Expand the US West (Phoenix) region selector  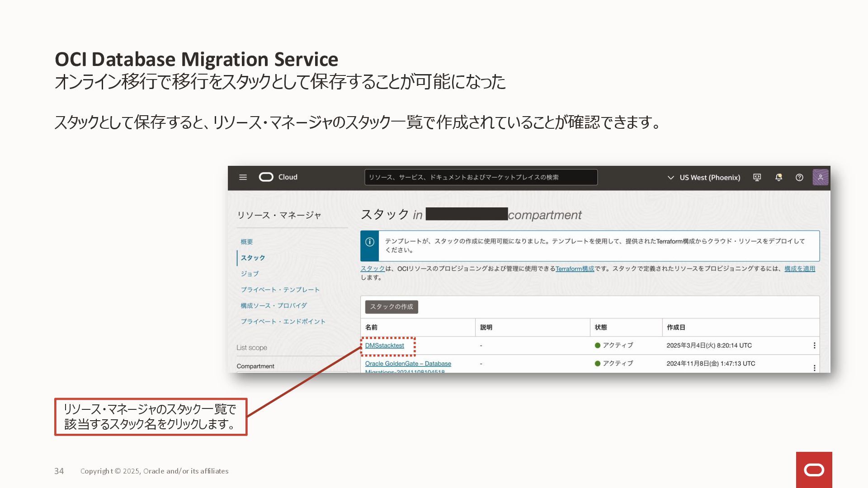click(x=704, y=178)
